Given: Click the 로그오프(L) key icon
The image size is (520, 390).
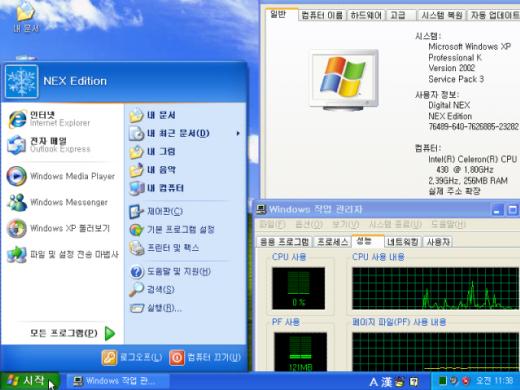Looking at the screenshot, I should pos(109,358).
